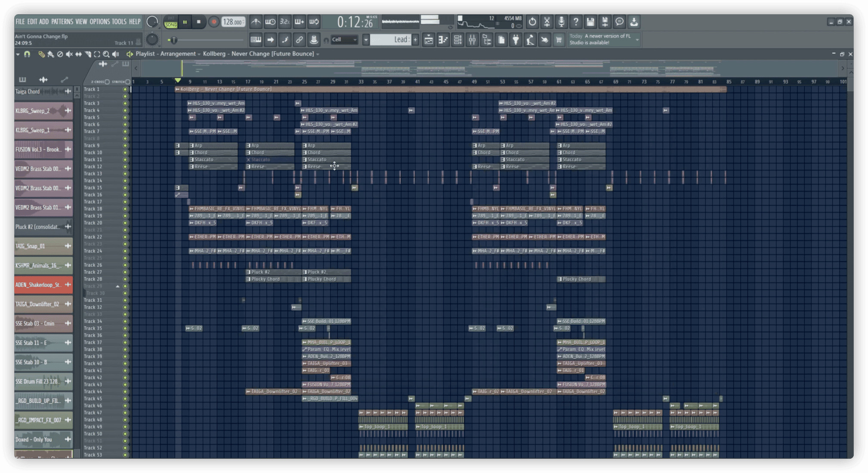This screenshot has width=868, height=473.
Task: Open the plugin picker plug icon
Action: [x=516, y=40]
